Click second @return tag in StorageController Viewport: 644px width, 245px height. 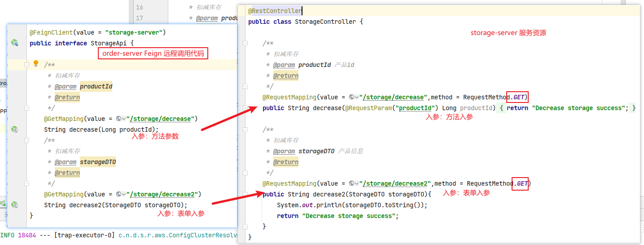click(286, 162)
